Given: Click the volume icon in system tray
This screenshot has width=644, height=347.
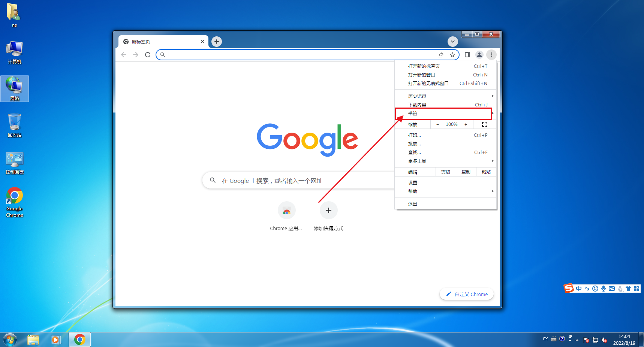Looking at the screenshot, I should tap(604, 340).
